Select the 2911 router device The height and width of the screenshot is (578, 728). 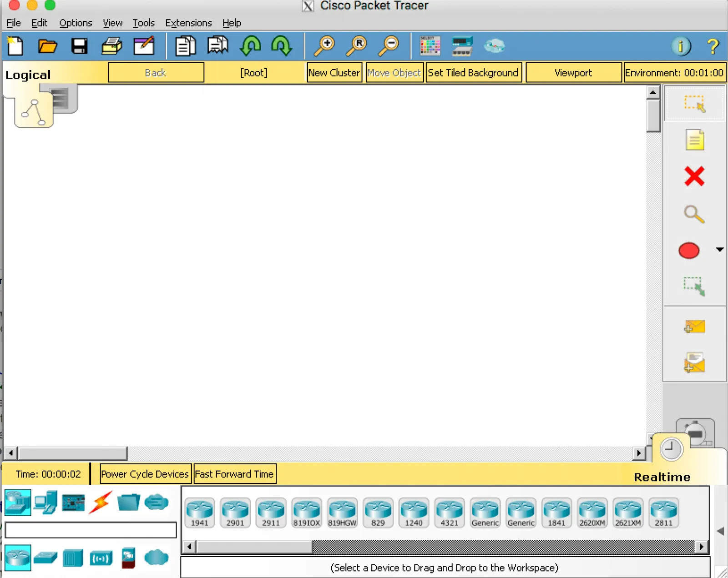tap(271, 513)
